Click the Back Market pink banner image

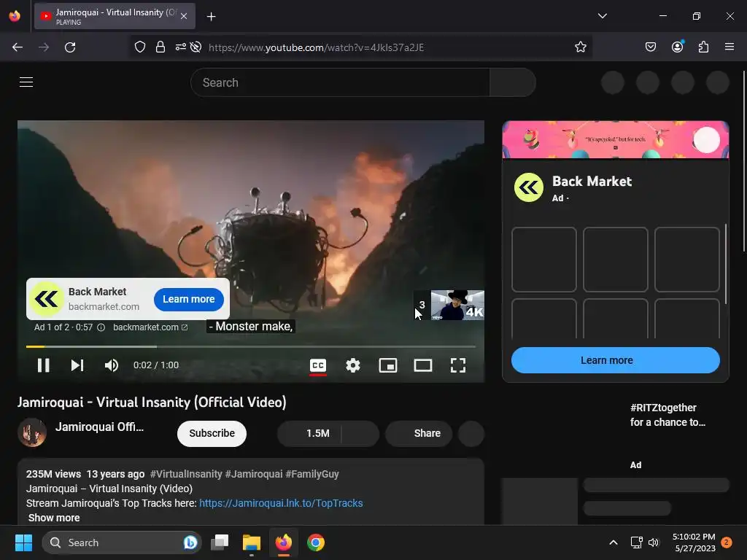(x=615, y=139)
